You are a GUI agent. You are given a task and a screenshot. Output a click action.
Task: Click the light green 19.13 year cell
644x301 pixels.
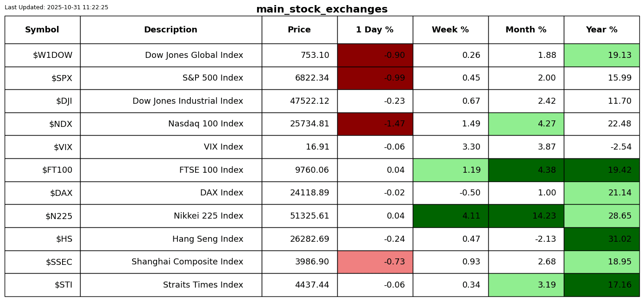tap(601, 56)
